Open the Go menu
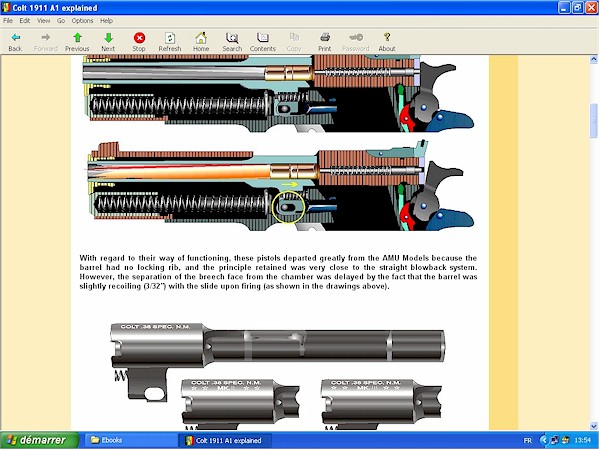Screen dimensions: 600x450 coord(61,21)
